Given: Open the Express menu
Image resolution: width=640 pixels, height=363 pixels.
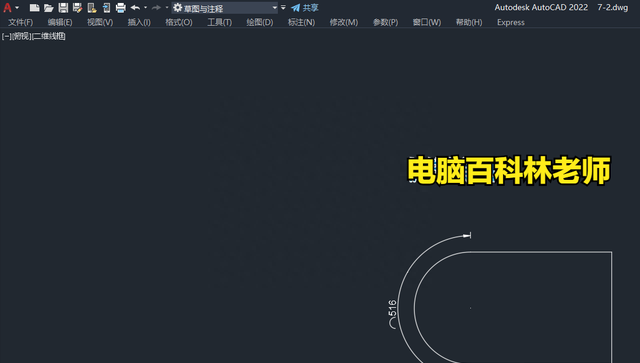Looking at the screenshot, I should (x=511, y=22).
